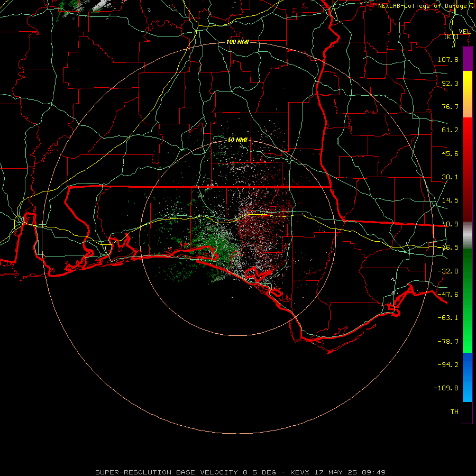Click the 14.5 velocity scale value
Screen dimensions: 476x476
450,200
